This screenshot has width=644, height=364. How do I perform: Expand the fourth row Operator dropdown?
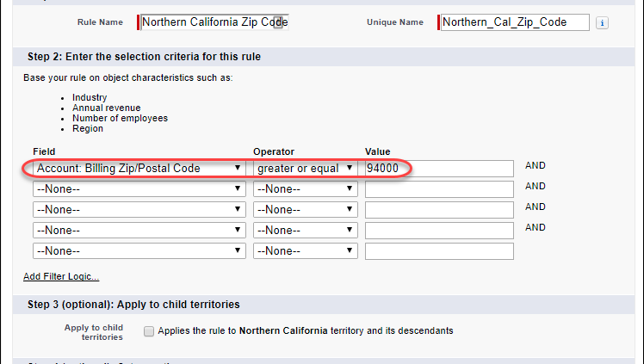(306, 230)
